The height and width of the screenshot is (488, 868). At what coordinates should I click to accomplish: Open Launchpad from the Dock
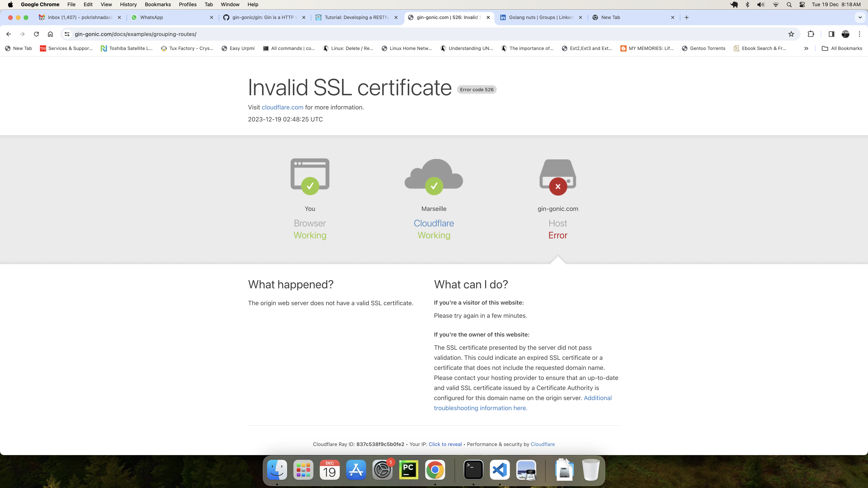(303, 470)
